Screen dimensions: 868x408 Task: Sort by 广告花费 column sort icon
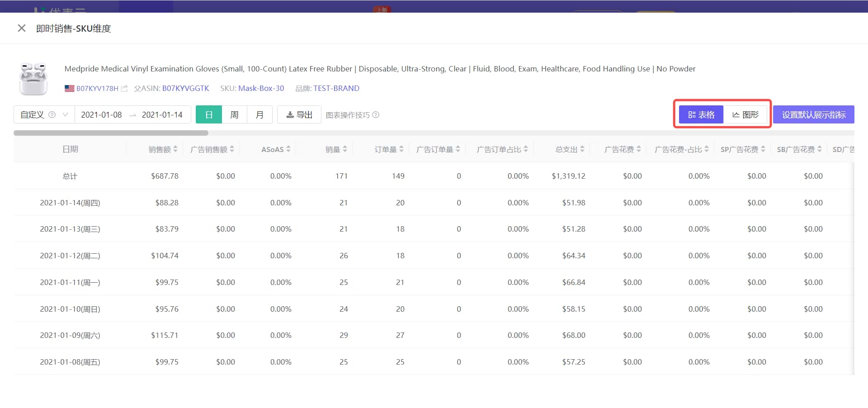pyautogui.click(x=639, y=149)
